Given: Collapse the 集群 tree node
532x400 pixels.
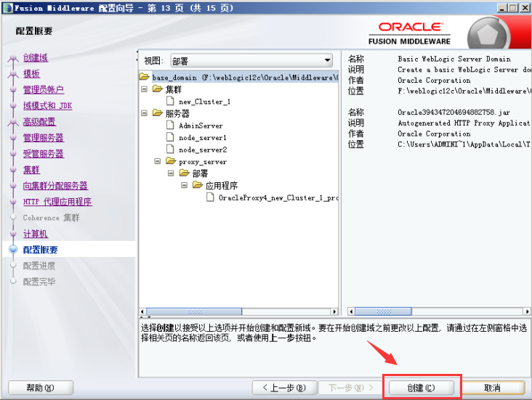Looking at the screenshot, I should coord(145,89).
